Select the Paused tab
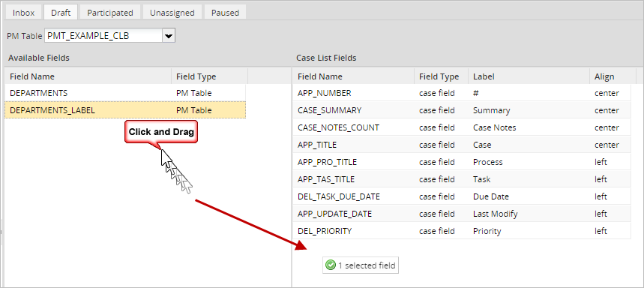Viewport: 644px width, 288px height. click(225, 13)
